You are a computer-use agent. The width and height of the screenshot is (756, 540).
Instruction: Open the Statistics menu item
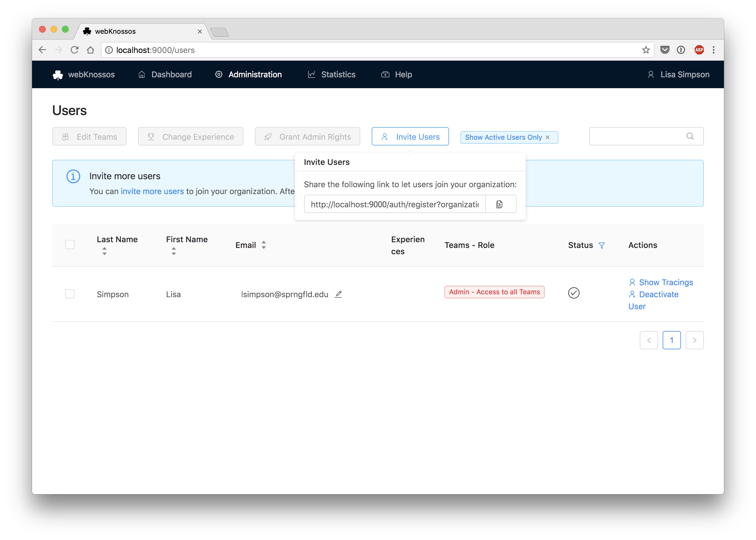click(x=332, y=74)
